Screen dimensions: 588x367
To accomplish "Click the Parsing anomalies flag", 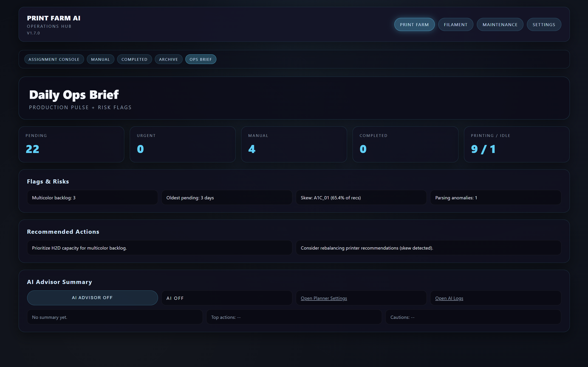I will (x=496, y=197).
